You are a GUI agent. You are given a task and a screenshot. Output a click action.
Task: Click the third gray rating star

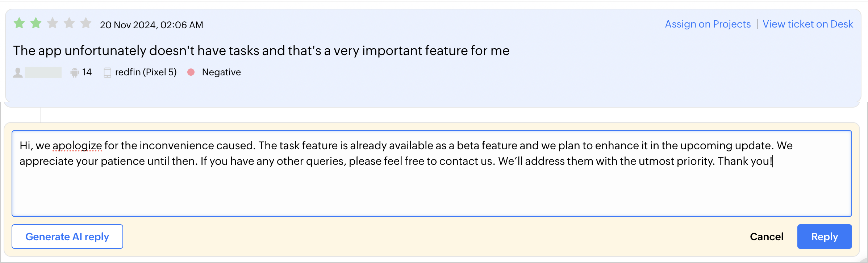[x=53, y=24]
